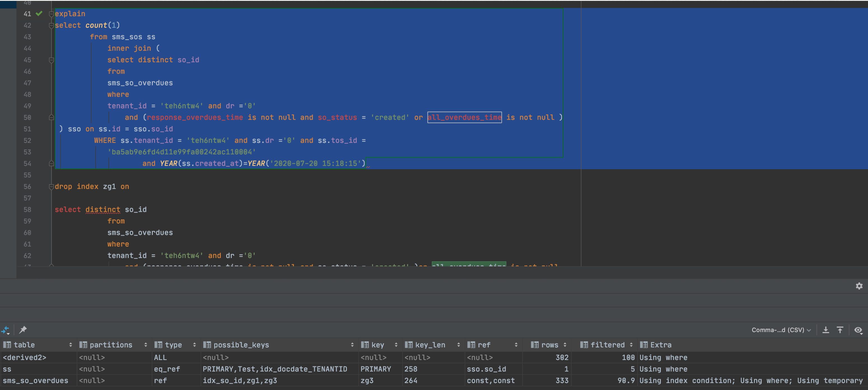Click the sms_so_overdues cell in results
The width and height of the screenshot is (868, 390).
click(x=35, y=380)
